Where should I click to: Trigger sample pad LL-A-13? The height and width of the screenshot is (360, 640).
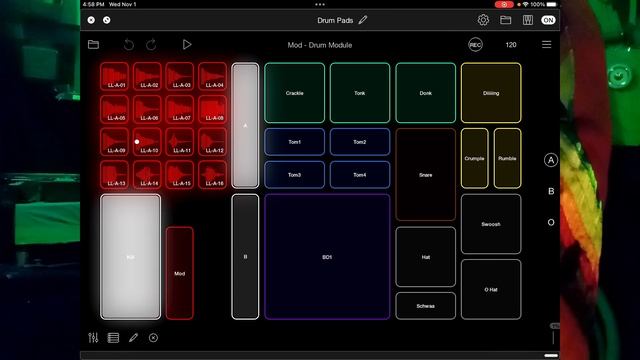[115, 175]
